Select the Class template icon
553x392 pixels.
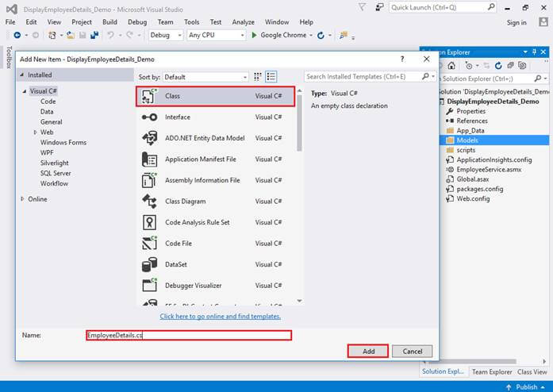pyautogui.click(x=149, y=96)
